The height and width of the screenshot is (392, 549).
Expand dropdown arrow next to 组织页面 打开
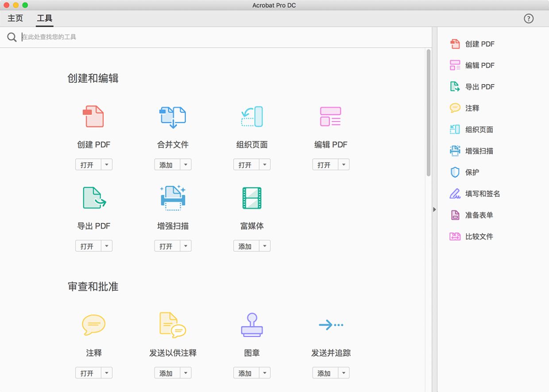pyautogui.click(x=265, y=165)
